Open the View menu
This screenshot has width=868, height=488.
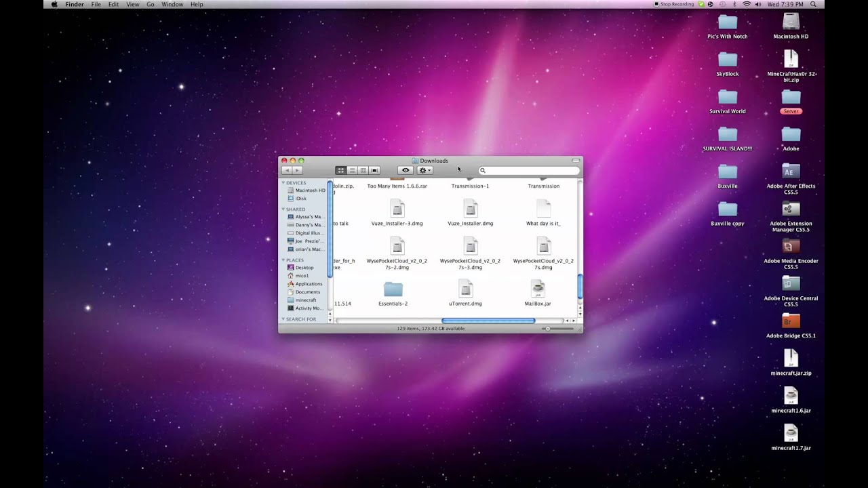click(132, 4)
